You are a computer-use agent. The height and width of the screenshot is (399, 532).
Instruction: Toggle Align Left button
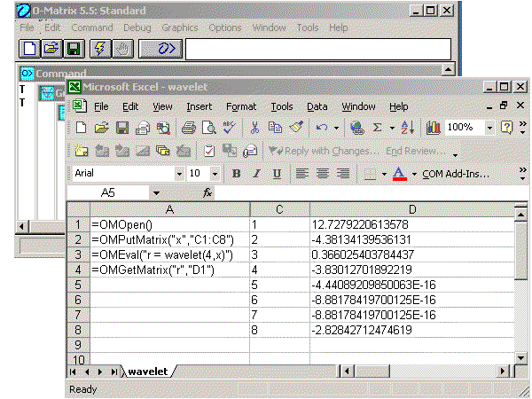[x=302, y=174]
